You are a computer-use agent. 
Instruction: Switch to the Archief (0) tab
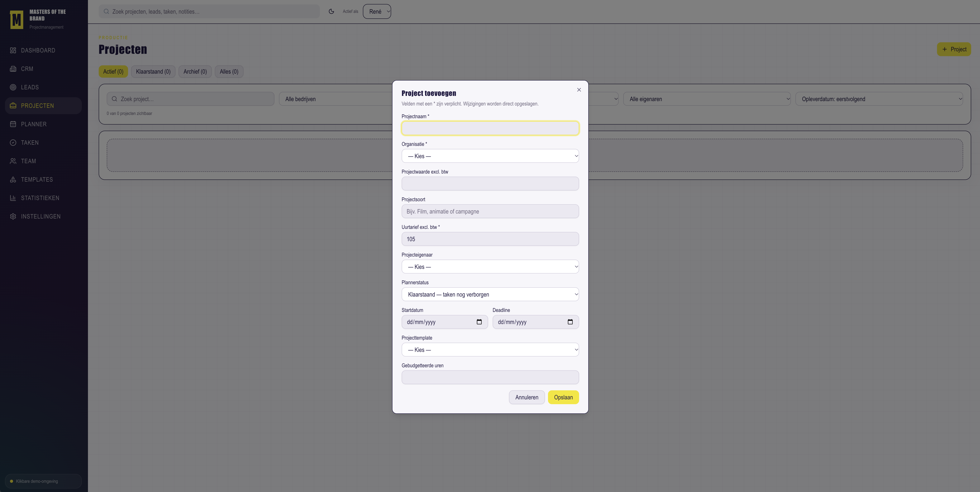195,72
